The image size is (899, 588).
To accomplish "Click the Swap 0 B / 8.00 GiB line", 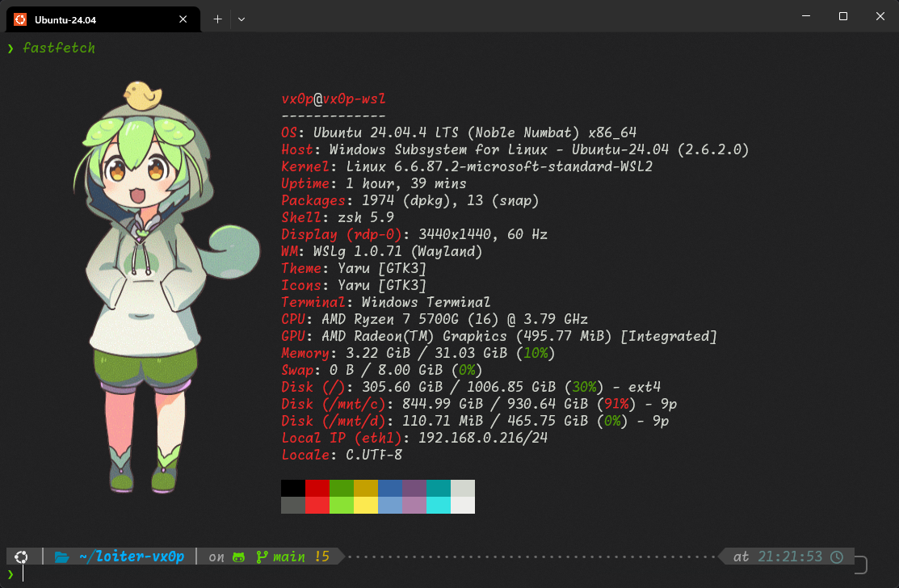I will click(382, 370).
